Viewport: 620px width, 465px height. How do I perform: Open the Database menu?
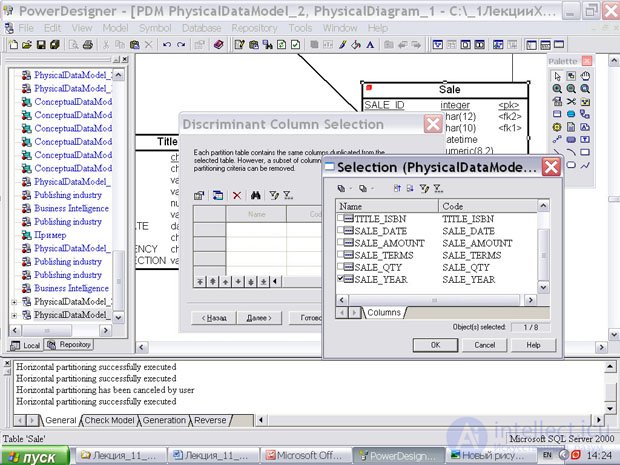point(201,28)
